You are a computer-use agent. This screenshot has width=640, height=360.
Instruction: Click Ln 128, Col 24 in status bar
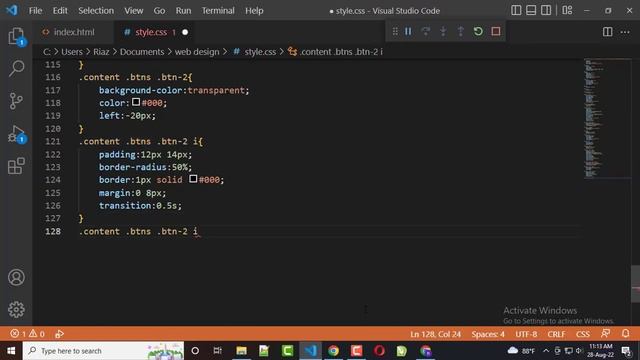point(436,334)
